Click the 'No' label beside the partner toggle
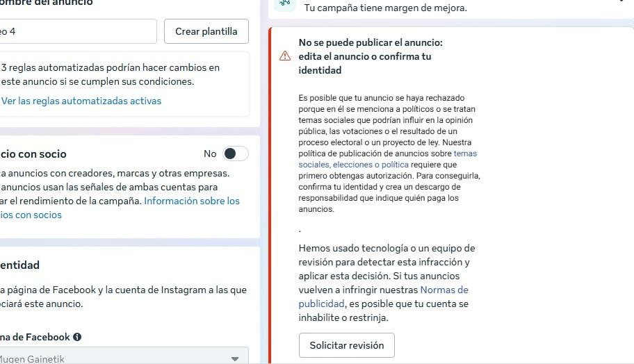Screen dimensions: 634x364 point(210,154)
